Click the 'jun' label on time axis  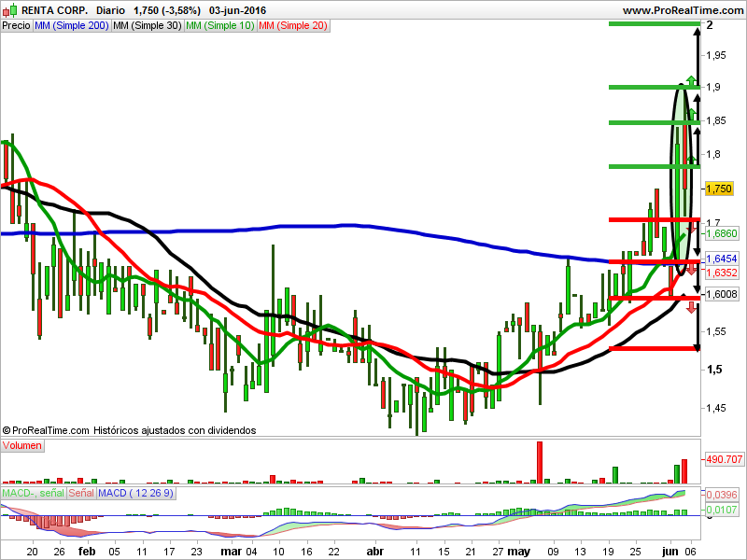(x=670, y=552)
